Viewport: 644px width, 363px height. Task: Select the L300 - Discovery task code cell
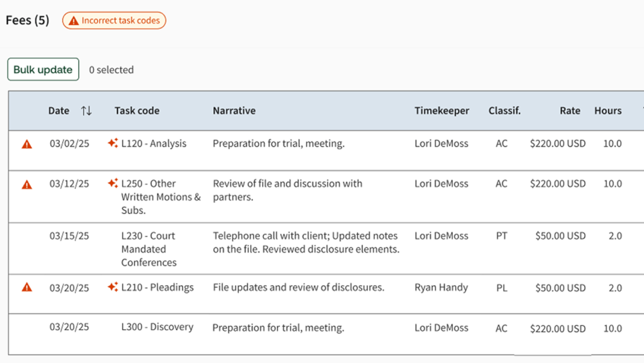click(157, 327)
